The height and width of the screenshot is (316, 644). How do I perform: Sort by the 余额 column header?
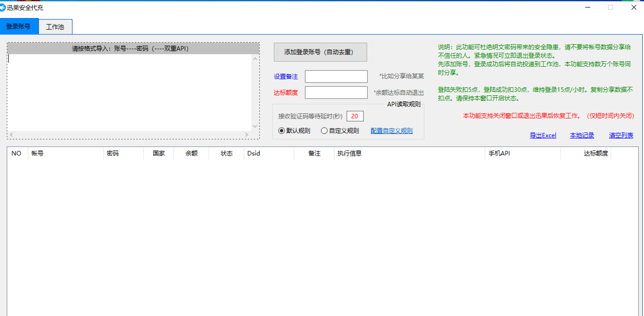tap(191, 153)
